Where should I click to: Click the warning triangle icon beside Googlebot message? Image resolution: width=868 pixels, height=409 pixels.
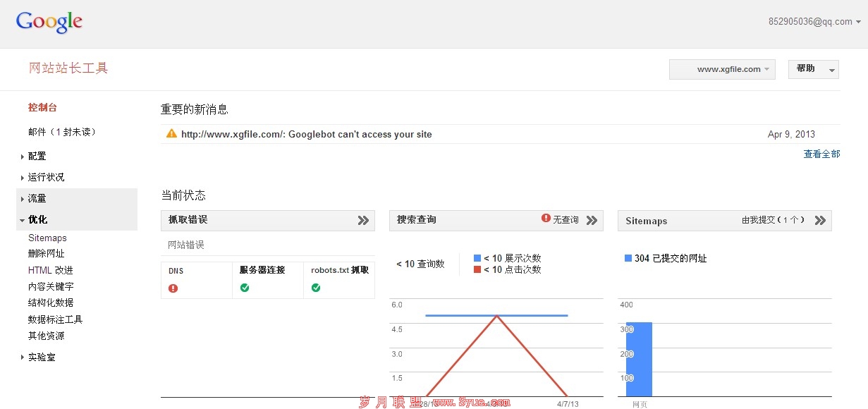point(171,134)
